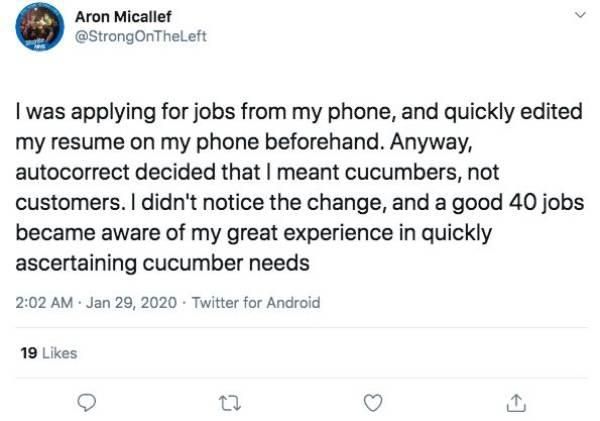
Task: Open the Aron Micallef display name
Action: [123, 17]
